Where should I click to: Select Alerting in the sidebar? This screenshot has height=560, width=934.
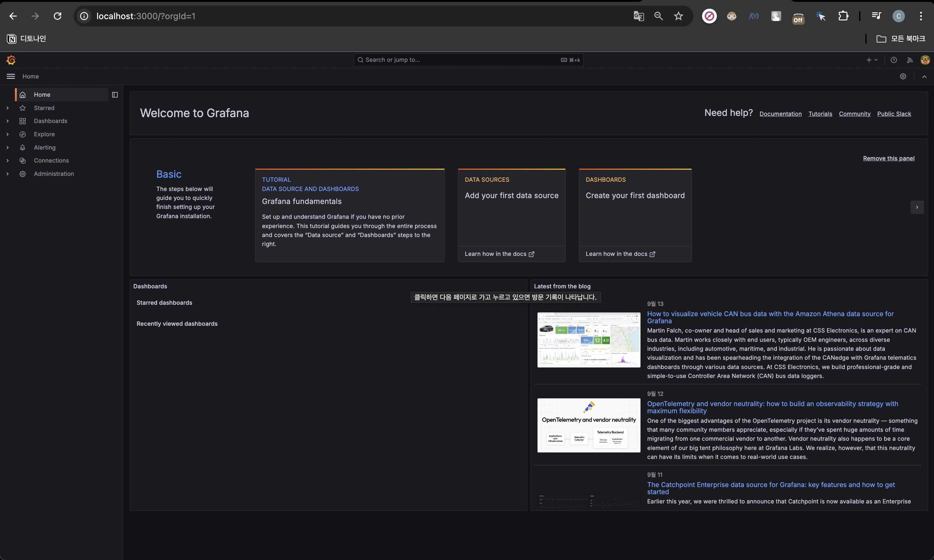[x=45, y=147]
